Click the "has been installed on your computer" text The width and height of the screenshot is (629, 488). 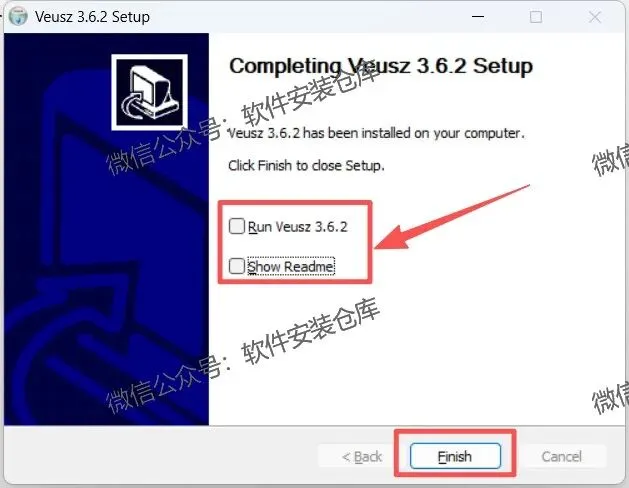coord(414,133)
